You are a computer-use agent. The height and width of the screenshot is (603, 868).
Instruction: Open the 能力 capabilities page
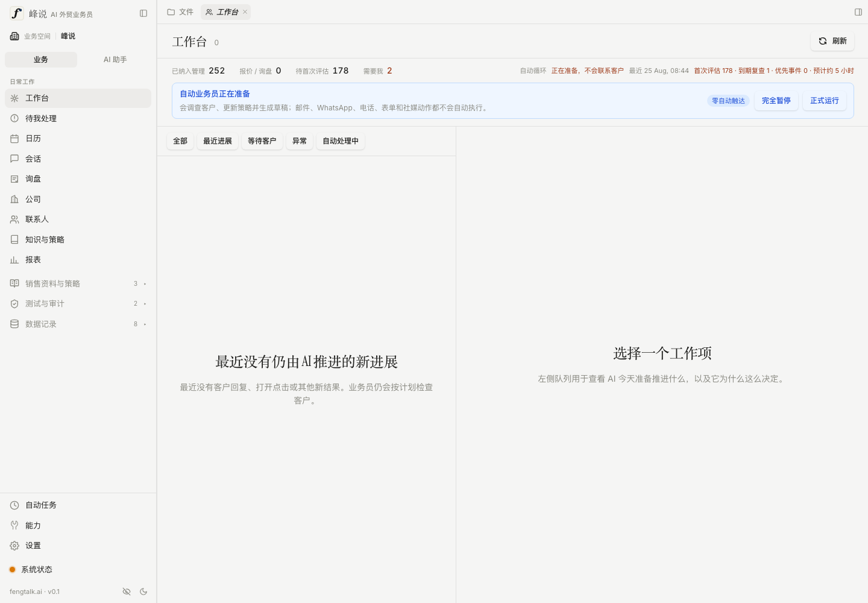click(x=78, y=526)
